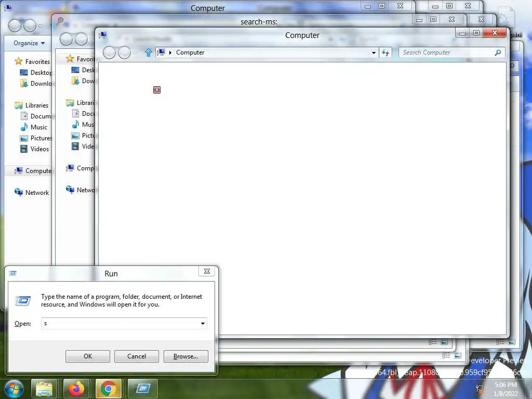Click the Favorites star in the search-ms window
Viewport: 532px width, 399px height.
click(x=70, y=59)
